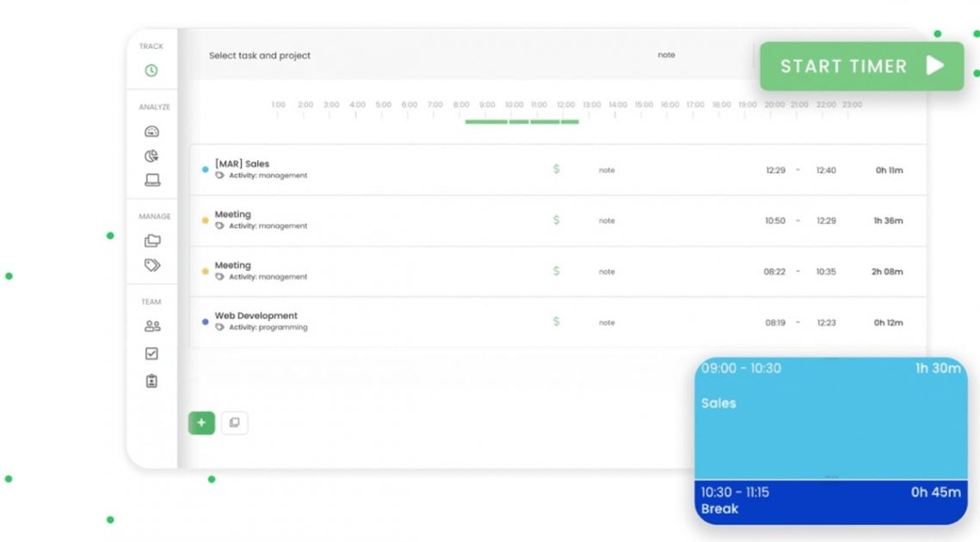Click the play triangle in Start Timer
Viewport: 980px width, 542px height.
click(935, 65)
